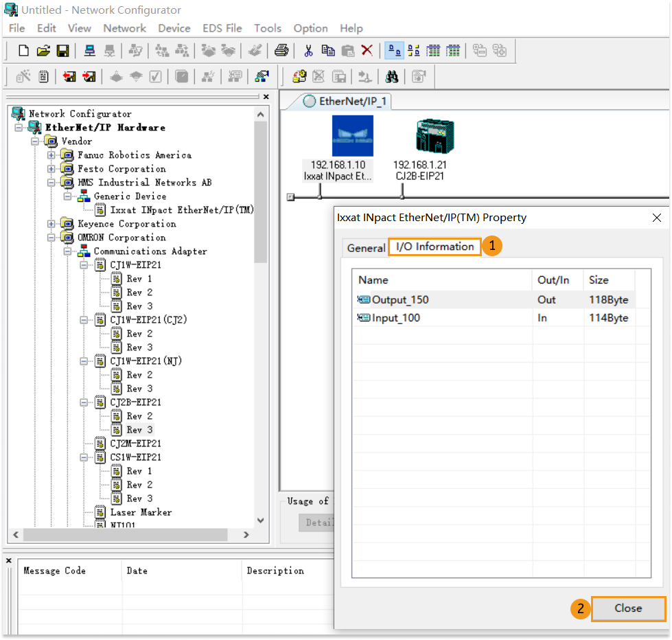Click the Detail button under Usage

click(x=320, y=523)
